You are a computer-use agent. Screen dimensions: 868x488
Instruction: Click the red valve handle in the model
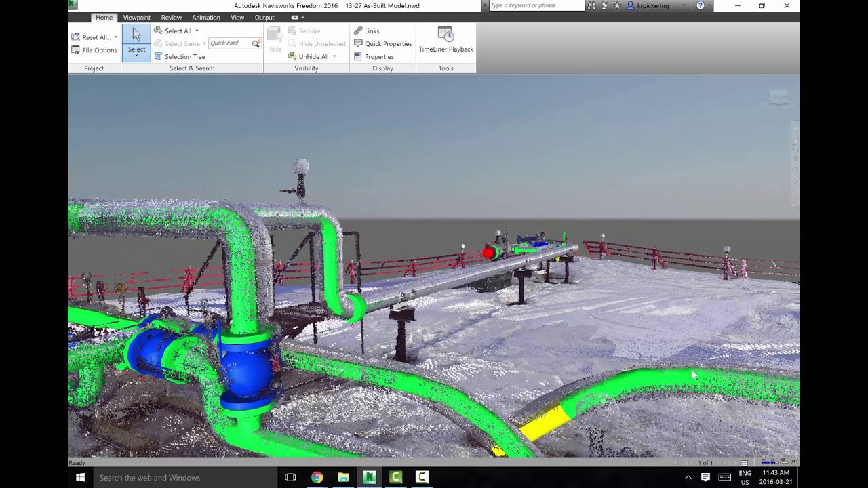(488, 253)
